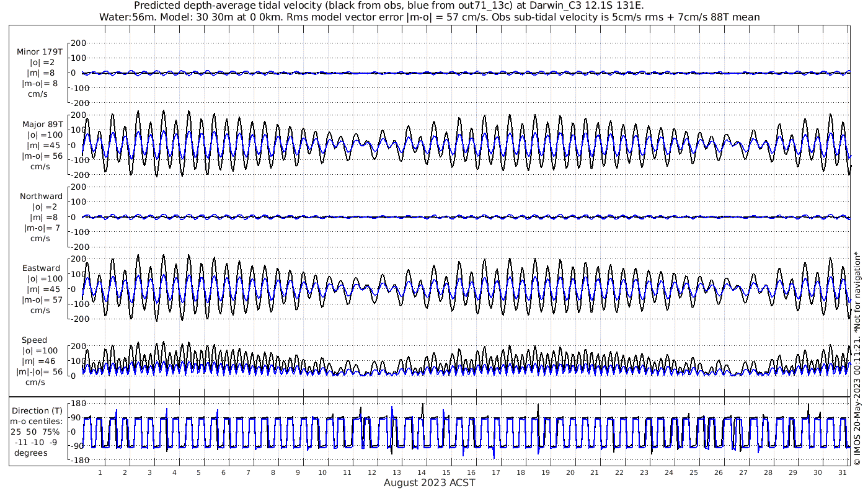Image resolution: width=868 pixels, height=496 pixels.
Task: Click the 'Direction (T)' panel label
Action: click(37, 411)
